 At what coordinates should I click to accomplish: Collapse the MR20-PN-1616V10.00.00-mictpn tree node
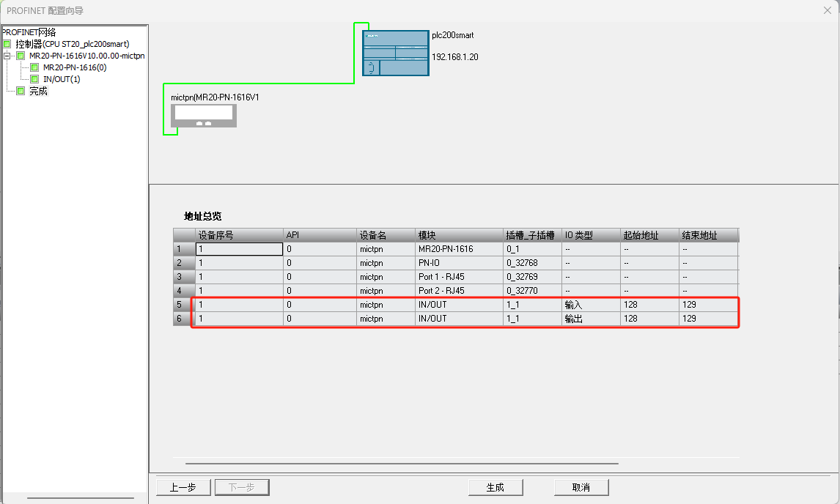[x=7, y=56]
